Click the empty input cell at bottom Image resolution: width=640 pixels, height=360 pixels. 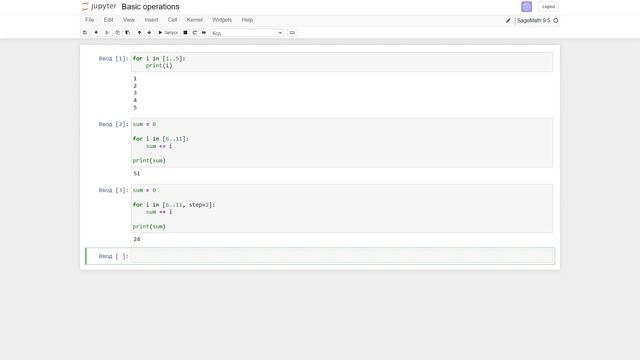[x=342, y=256]
